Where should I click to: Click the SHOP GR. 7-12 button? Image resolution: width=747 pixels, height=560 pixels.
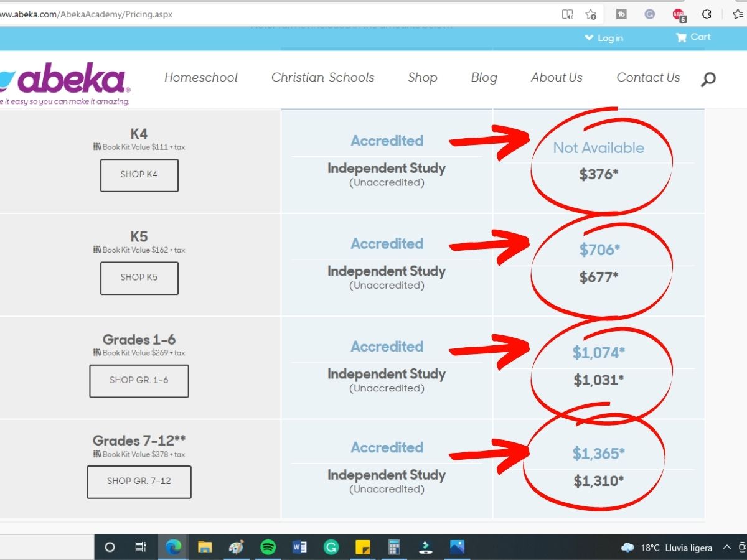[139, 482]
